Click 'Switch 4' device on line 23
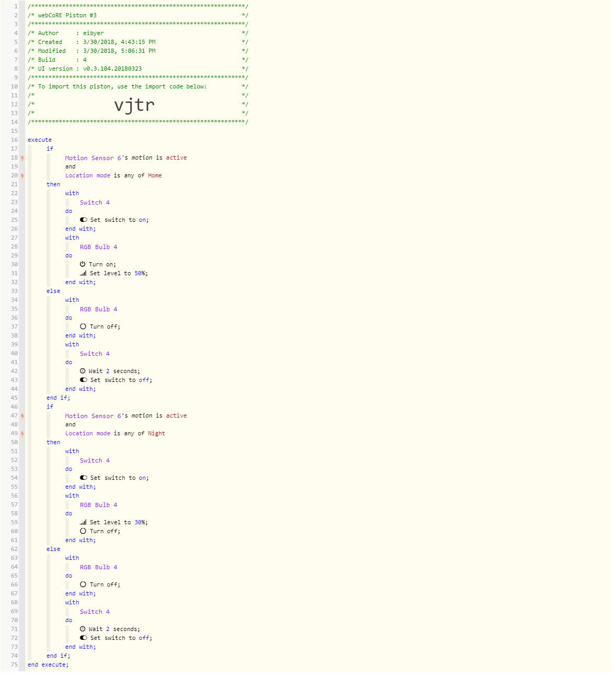The width and height of the screenshot is (616, 676). click(x=95, y=202)
